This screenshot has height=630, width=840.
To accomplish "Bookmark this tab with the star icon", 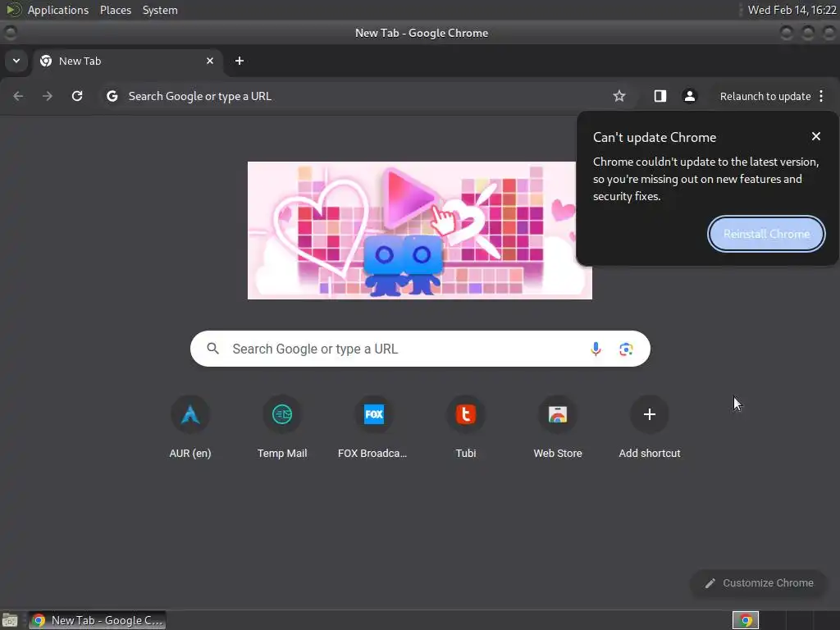I will [619, 96].
